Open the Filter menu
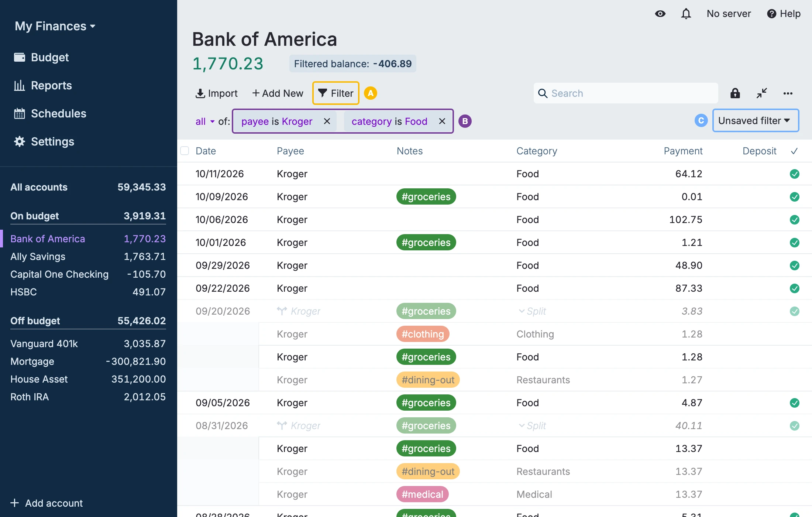 coord(336,93)
